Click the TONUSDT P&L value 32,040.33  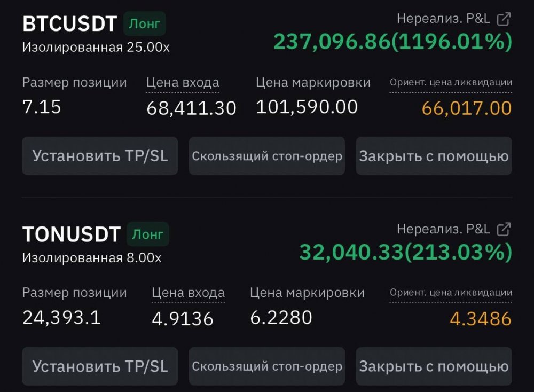point(351,252)
